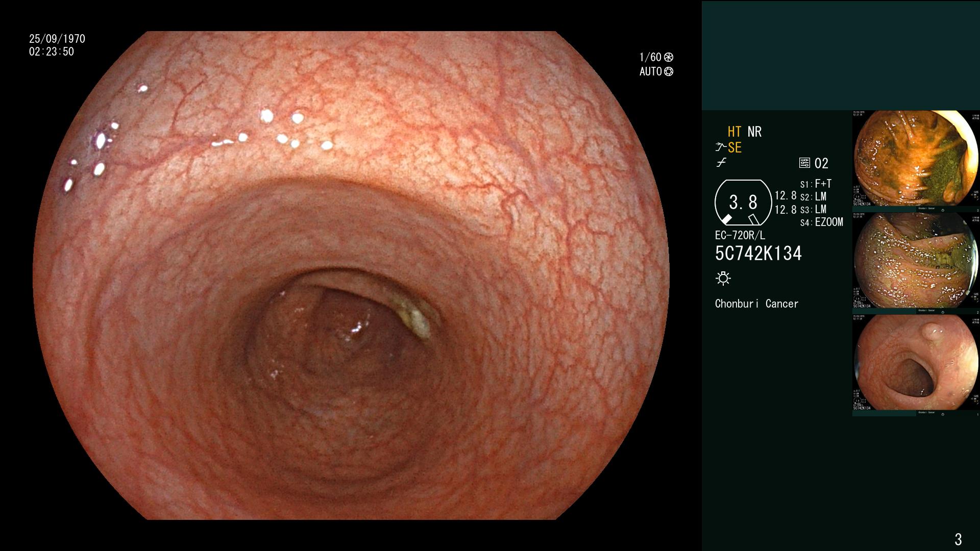Click the 1/60 shutter speed value
This screenshot has width=980, height=551.
tap(650, 57)
